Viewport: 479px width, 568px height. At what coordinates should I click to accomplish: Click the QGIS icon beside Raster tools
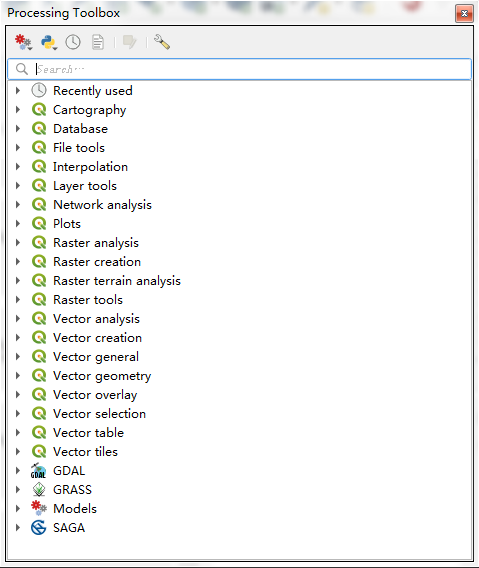point(39,300)
